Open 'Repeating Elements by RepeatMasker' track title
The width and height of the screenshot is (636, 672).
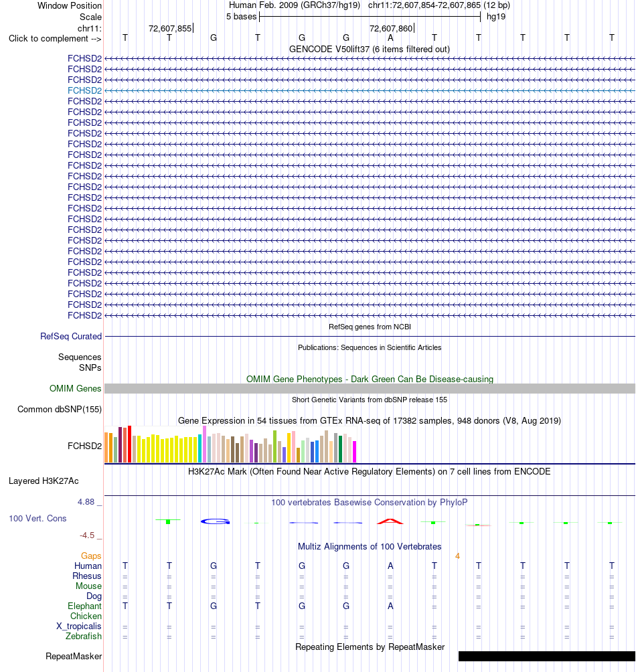[370, 647]
